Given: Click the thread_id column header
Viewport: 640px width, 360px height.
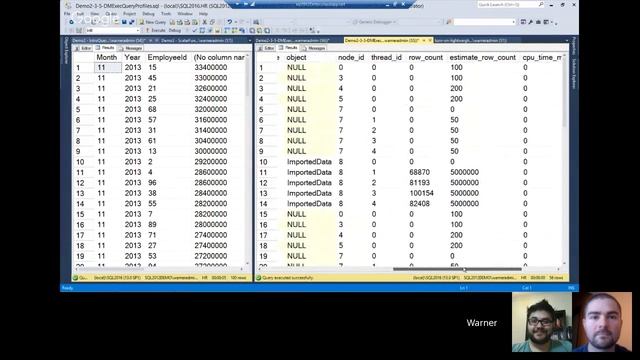Looking at the screenshot, I should coord(387,58).
